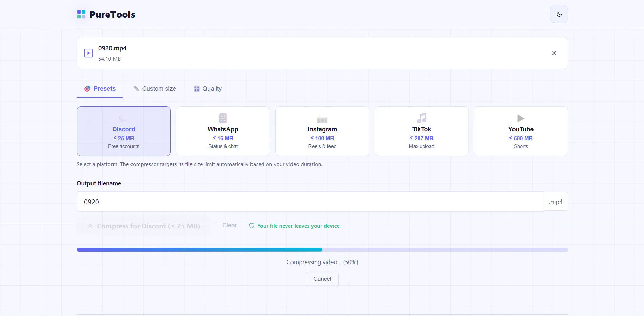Cancel the video compression

(322, 279)
